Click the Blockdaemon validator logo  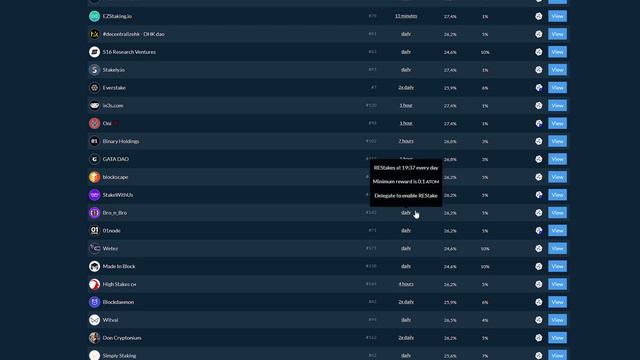94,302
